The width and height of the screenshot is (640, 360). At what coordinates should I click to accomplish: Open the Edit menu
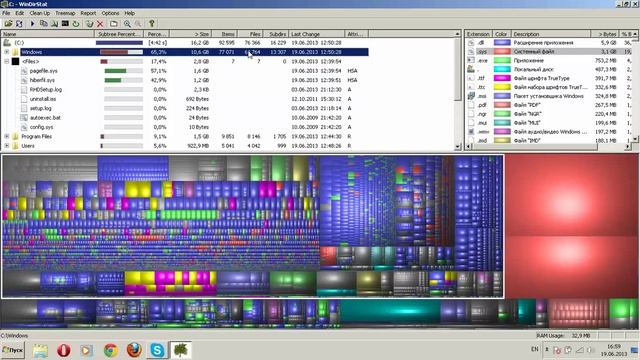pos(19,13)
